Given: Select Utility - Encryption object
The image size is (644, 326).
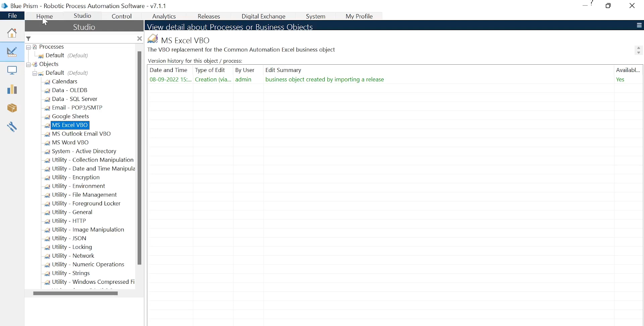Looking at the screenshot, I should pyautogui.click(x=76, y=177).
